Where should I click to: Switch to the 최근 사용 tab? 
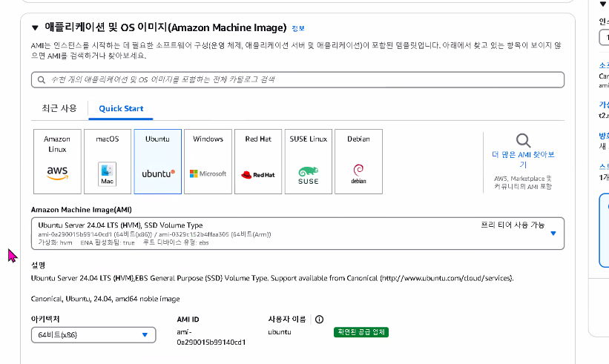(59, 108)
